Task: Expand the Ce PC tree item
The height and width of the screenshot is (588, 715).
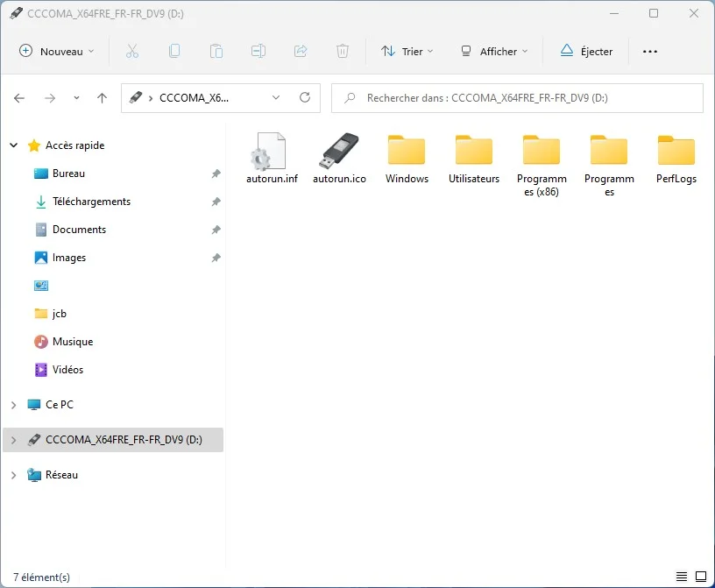Action: (x=12, y=404)
